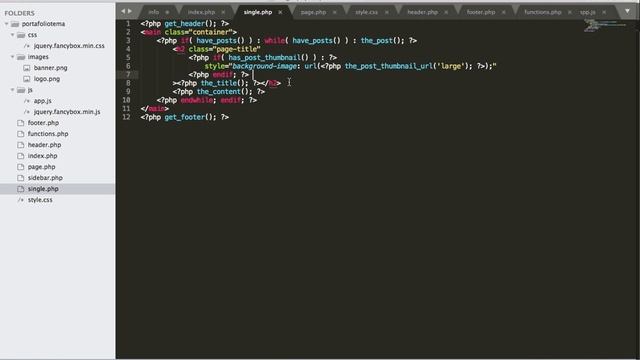This screenshot has height=360, width=640.
Task: Click endwhile keyword on line 10
Action: [x=196, y=100]
